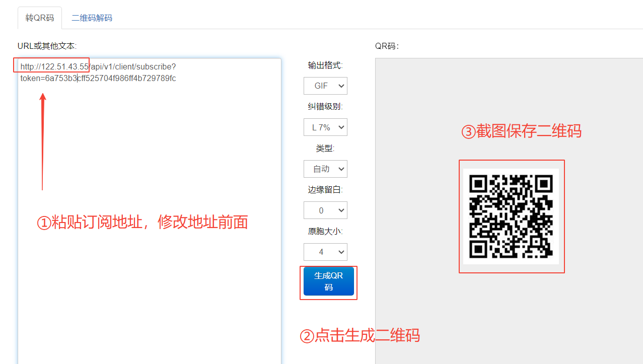Image resolution: width=643 pixels, height=364 pixels.
Task: Click the 输出格式 label
Action: pos(325,65)
